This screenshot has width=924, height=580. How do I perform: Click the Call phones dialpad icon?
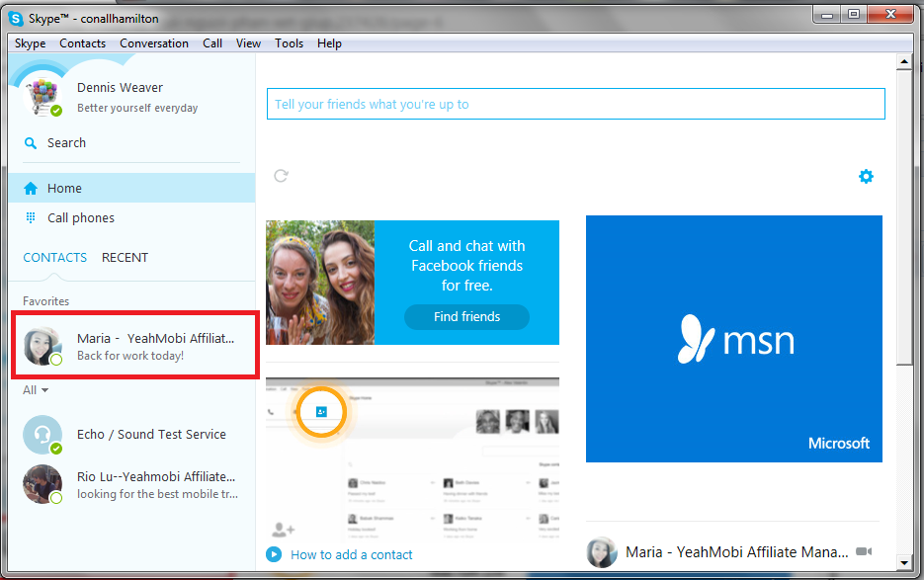tap(31, 218)
